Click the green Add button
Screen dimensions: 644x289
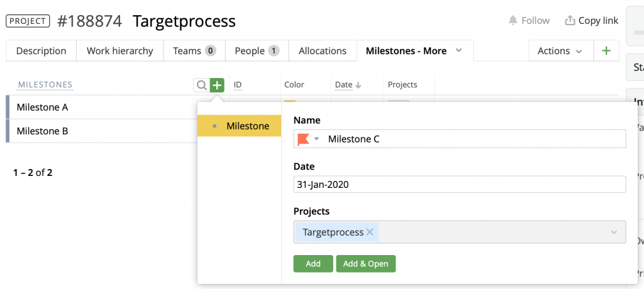313,263
